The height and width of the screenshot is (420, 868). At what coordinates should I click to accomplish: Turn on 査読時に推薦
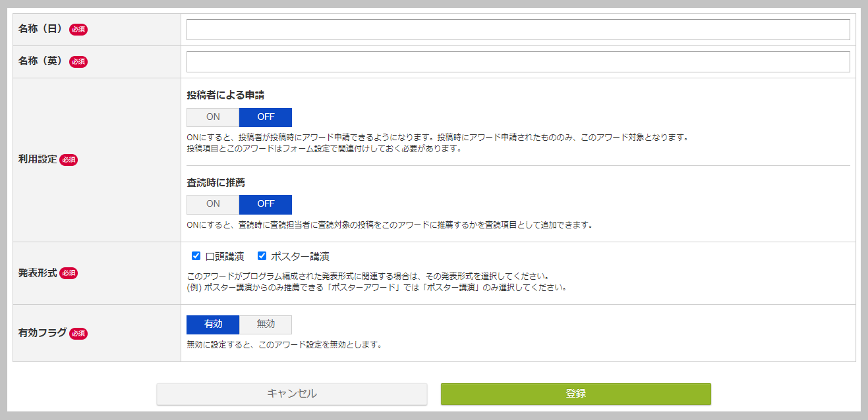click(212, 204)
